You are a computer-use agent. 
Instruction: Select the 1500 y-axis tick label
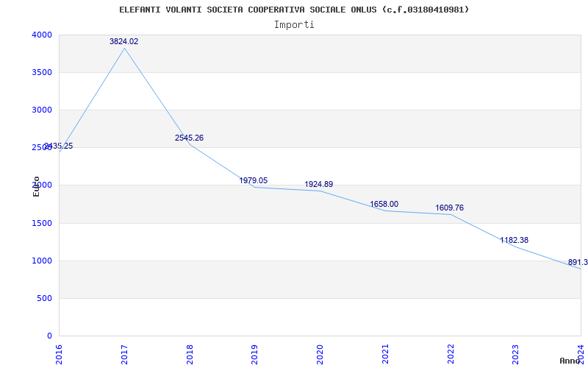point(42,224)
